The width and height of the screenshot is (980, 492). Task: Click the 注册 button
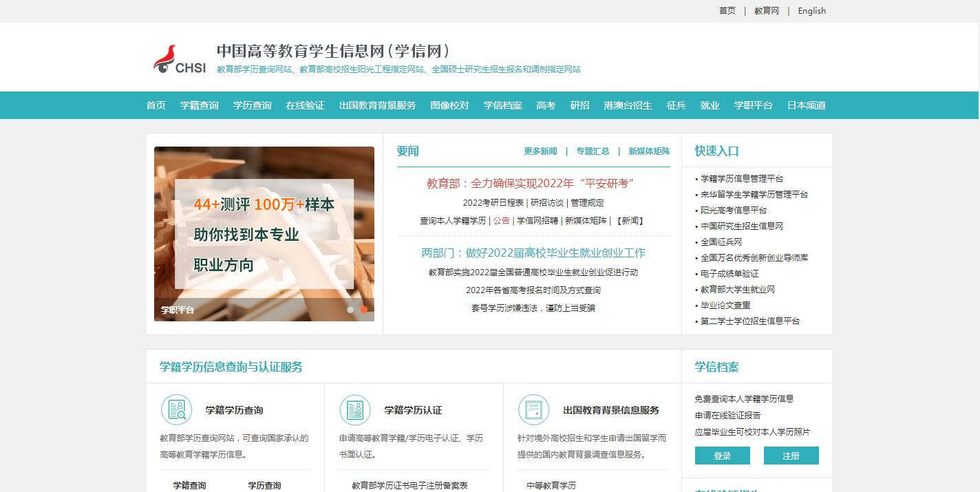point(791,456)
